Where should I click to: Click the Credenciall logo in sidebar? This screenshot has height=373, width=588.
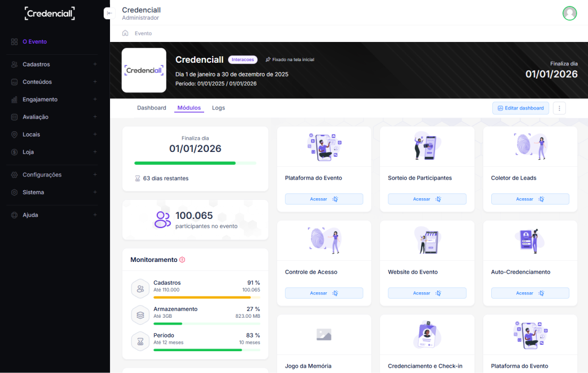[49, 13]
